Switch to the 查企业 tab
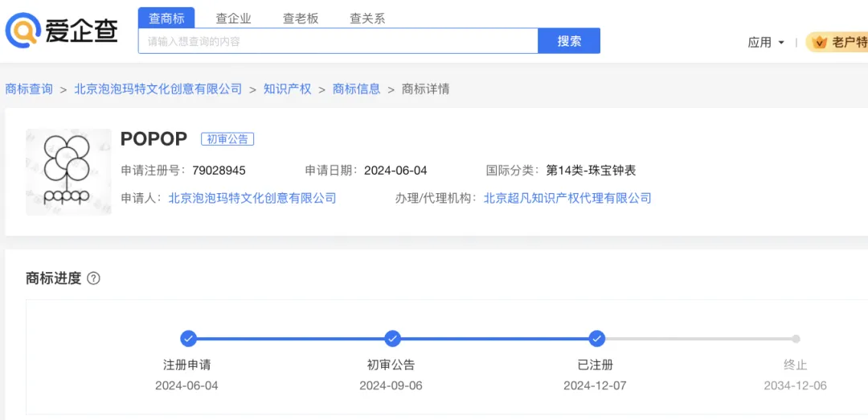Screen dimensions: 868x420 [x=233, y=19]
